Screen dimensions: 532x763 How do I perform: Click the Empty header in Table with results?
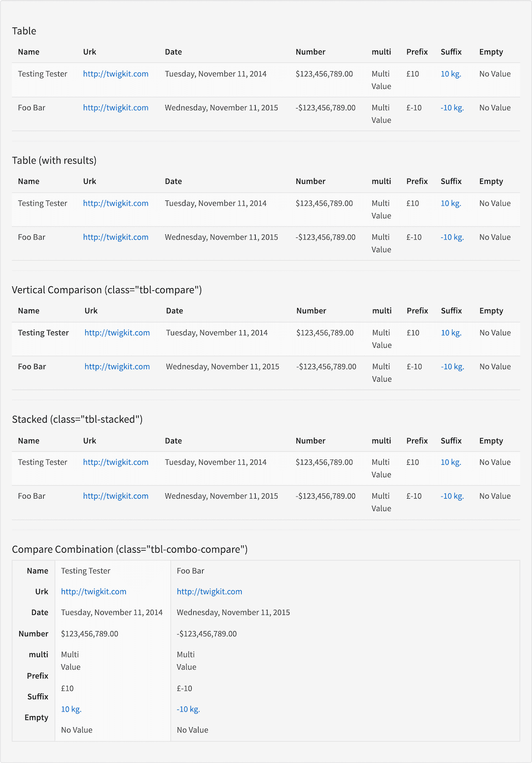tap(491, 181)
